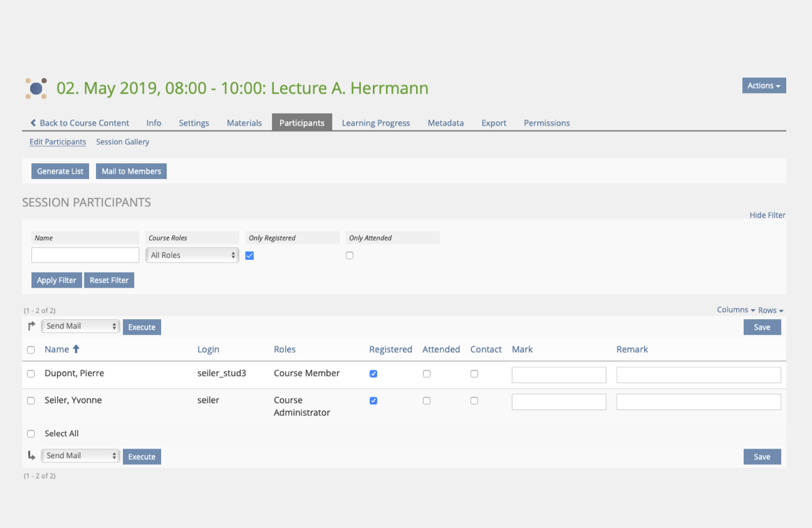The image size is (812, 528).
Task: Open the top Send Mail action dropdown
Action: [x=81, y=326]
